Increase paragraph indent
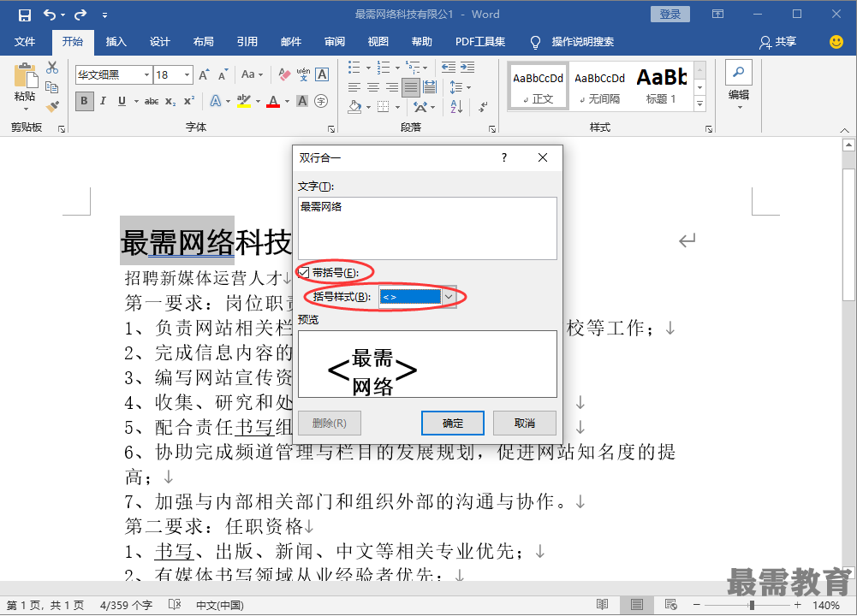The width and height of the screenshot is (857, 616). 467,68
